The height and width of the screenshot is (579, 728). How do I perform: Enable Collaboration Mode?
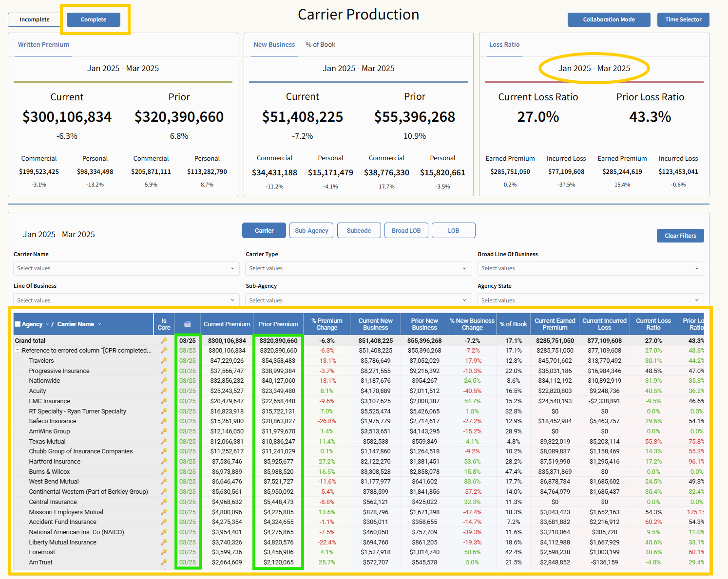[x=609, y=19]
